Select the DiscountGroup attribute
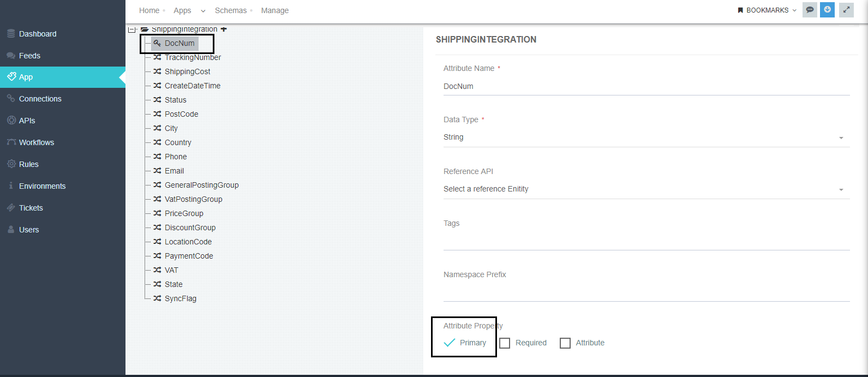This screenshot has height=377, width=868. (x=190, y=228)
